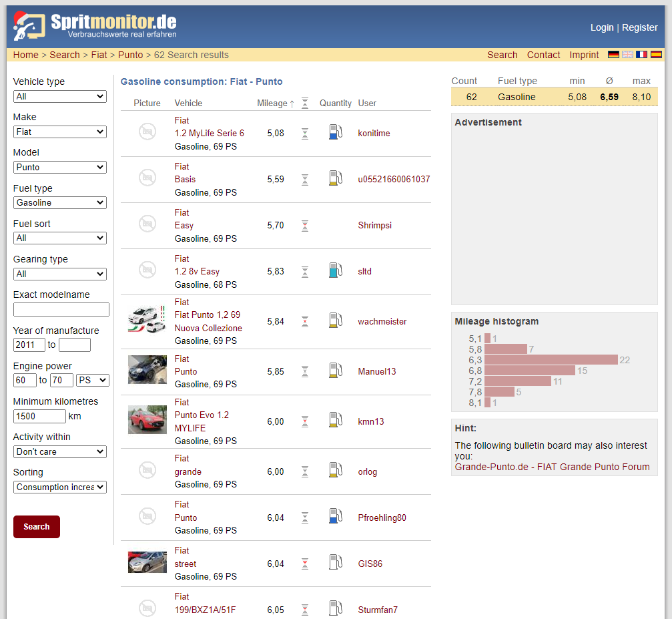
Task: Open the Vehicle type dropdown
Action: (x=60, y=97)
